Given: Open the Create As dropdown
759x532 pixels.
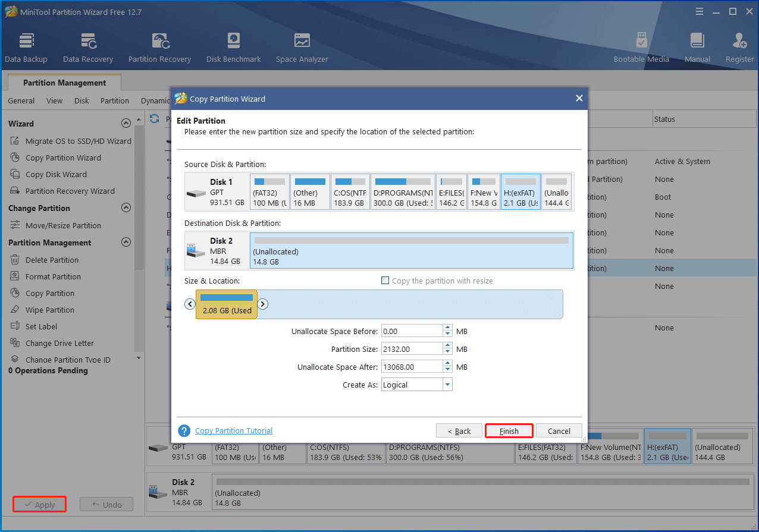Looking at the screenshot, I should click(x=447, y=385).
